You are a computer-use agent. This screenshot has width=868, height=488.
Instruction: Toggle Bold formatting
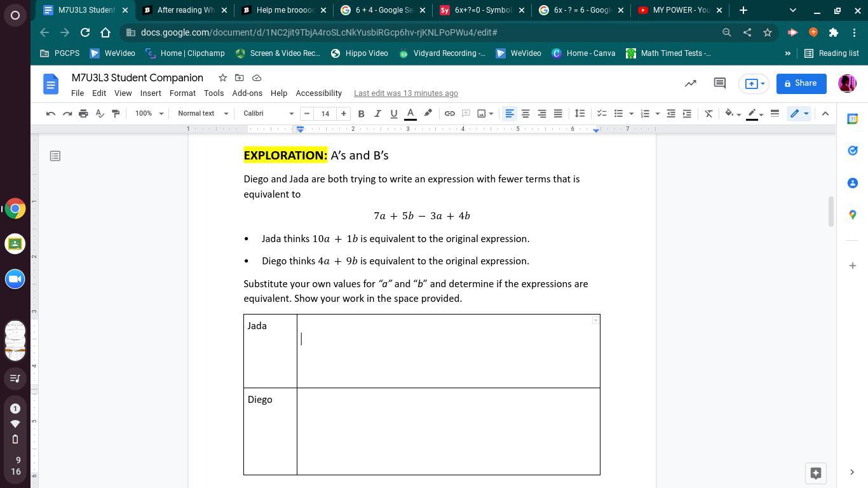(361, 114)
